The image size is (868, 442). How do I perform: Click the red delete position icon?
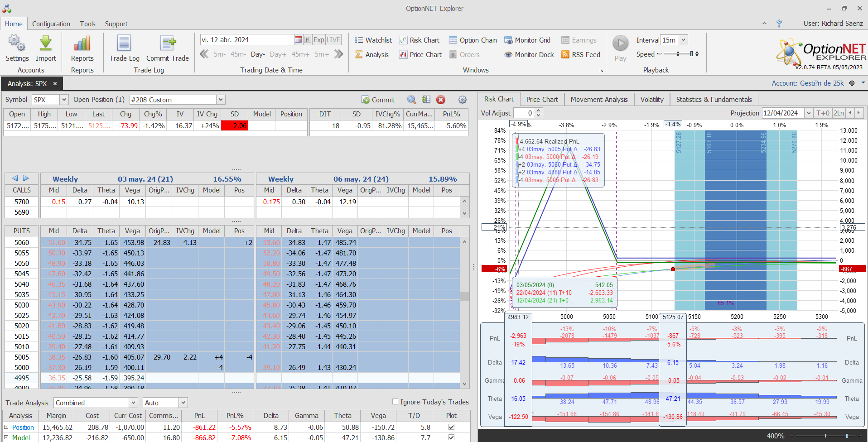pos(440,100)
